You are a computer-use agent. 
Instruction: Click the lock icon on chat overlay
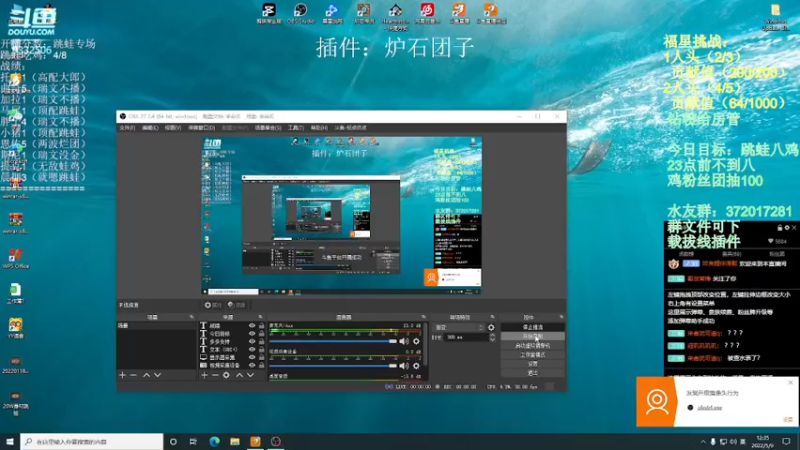click(x=780, y=228)
